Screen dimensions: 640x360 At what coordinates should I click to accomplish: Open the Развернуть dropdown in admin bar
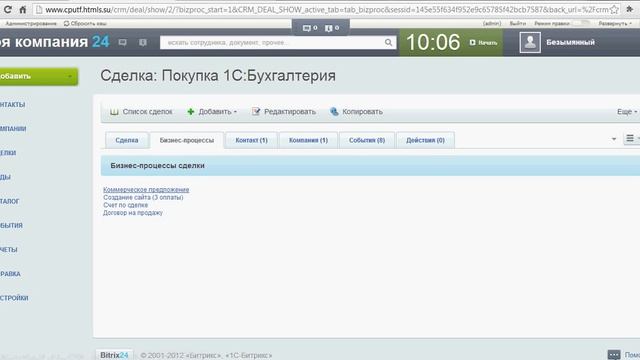[615, 24]
